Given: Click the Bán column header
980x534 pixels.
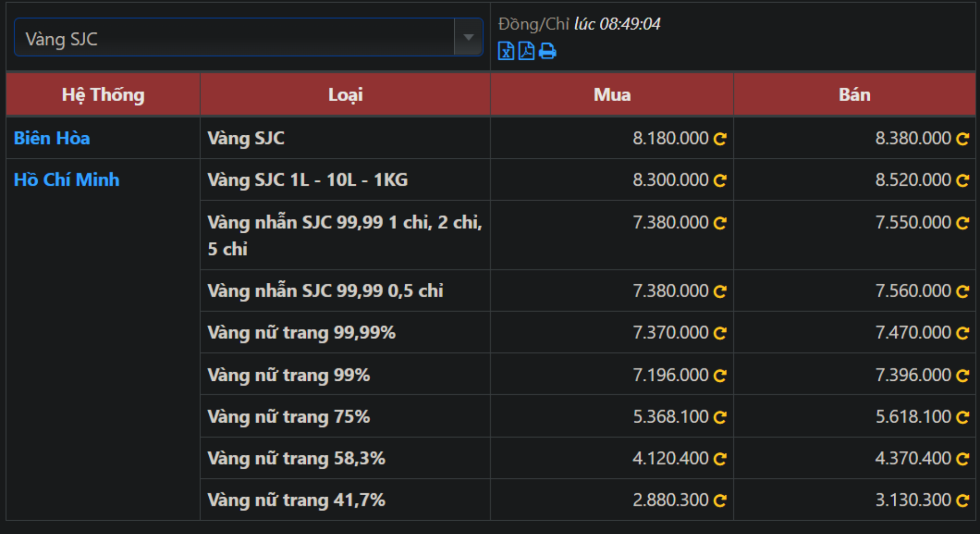Looking at the screenshot, I should tap(854, 94).
